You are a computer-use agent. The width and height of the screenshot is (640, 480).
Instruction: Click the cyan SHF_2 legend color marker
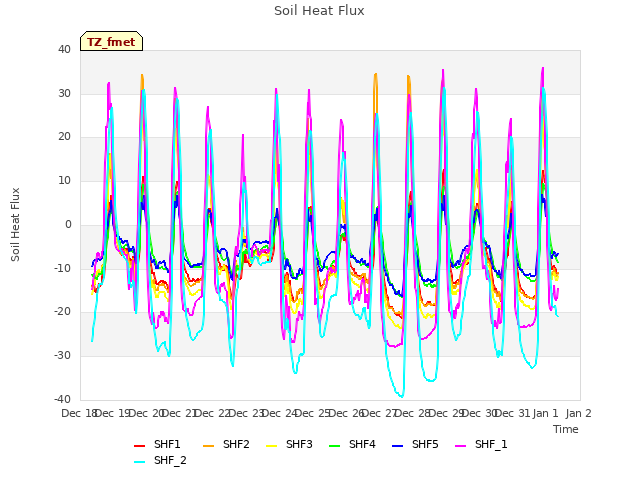tap(140, 462)
